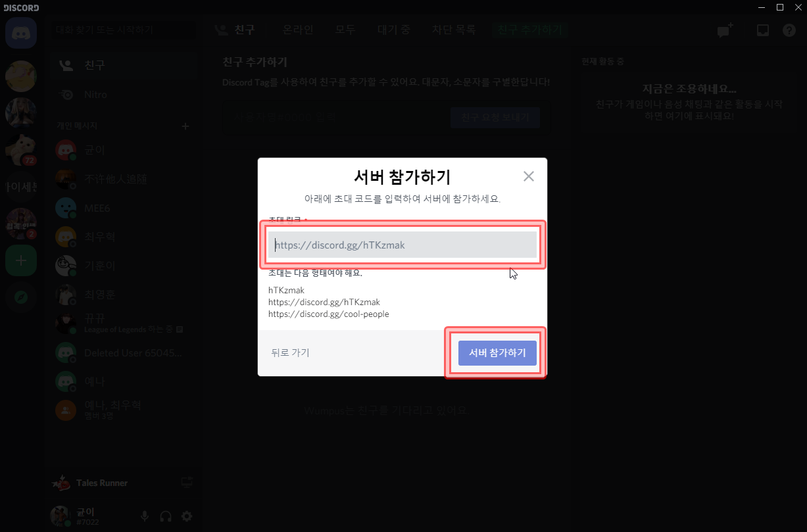Open direct message with 최우혁
The width and height of the screenshot is (807, 532).
(x=124, y=237)
